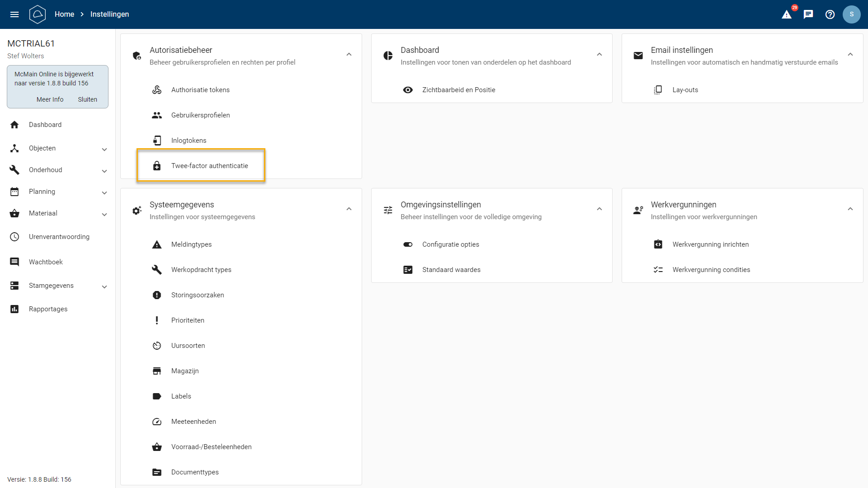The height and width of the screenshot is (488, 868).
Task: Click the warning notifications icon
Action: pos(787,14)
